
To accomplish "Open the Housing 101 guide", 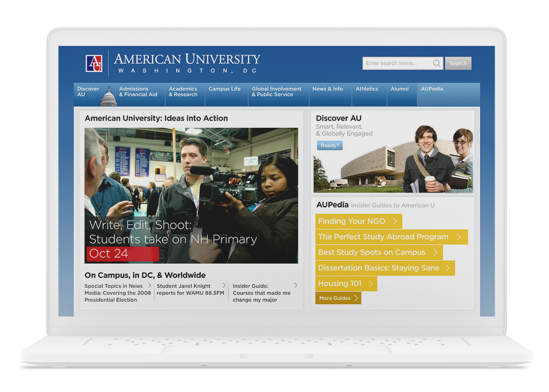I will click(346, 283).
